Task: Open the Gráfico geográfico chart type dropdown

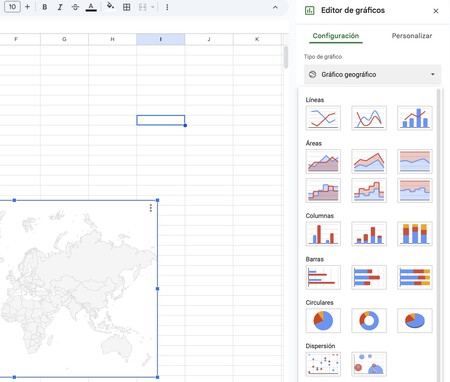Action: 372,74
